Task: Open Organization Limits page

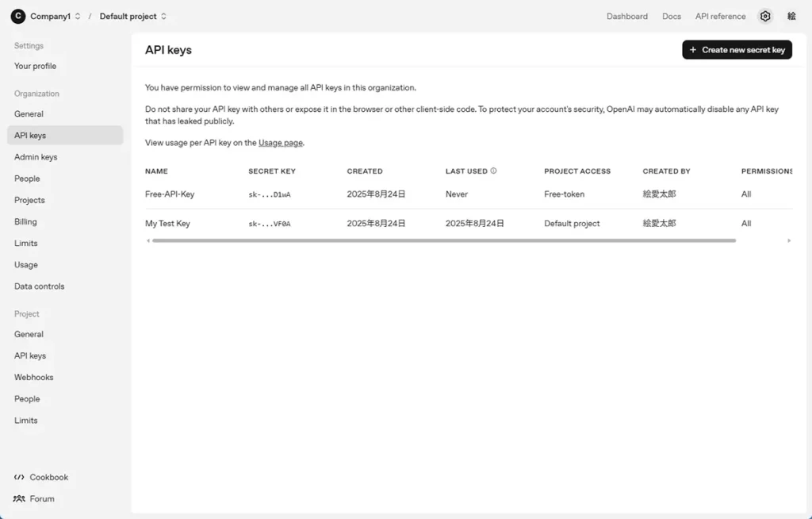Action: [65, 243]
